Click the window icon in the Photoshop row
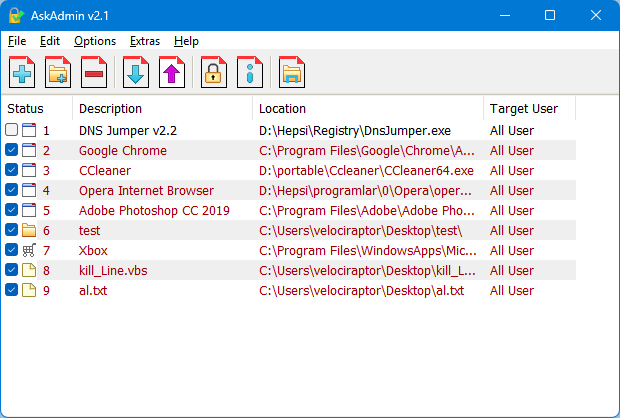 click(29, 210)
